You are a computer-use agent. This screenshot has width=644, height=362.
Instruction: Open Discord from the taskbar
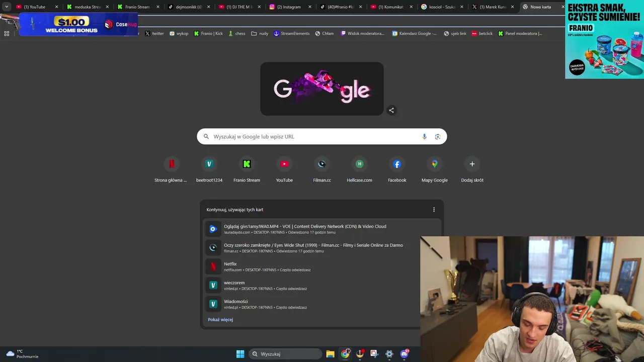click(404, 354)
